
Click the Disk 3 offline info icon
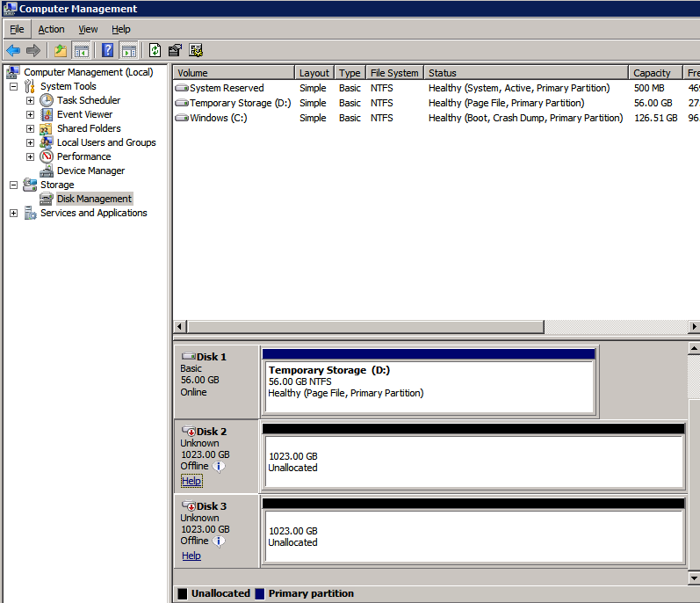click(x=219, y=541)
